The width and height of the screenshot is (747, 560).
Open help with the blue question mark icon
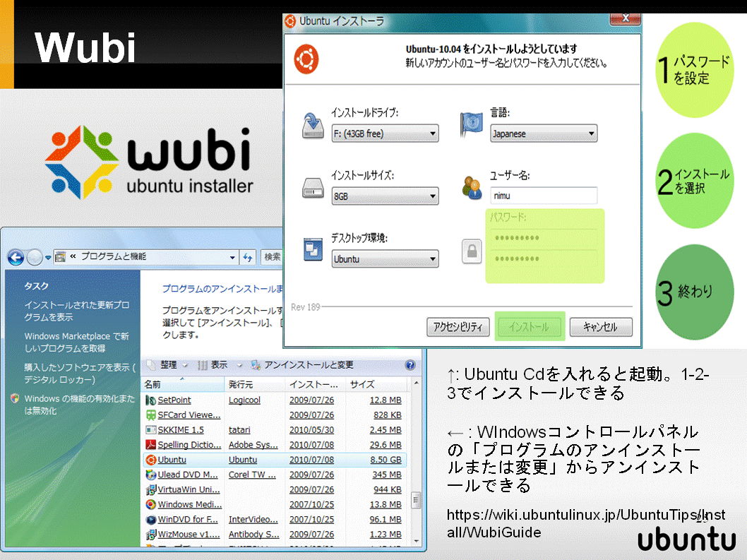click(x=410, y=365)
